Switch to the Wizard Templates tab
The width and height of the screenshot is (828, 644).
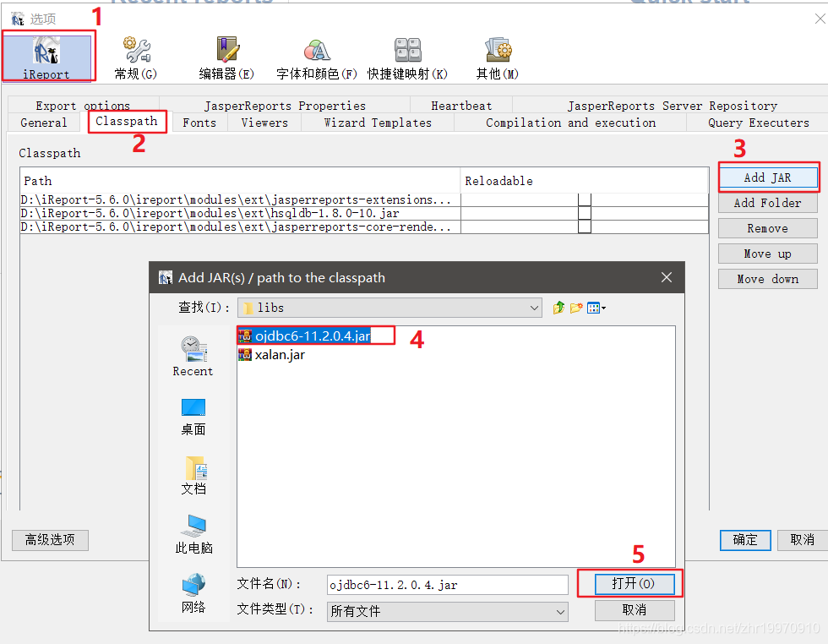tap(378, 123)
